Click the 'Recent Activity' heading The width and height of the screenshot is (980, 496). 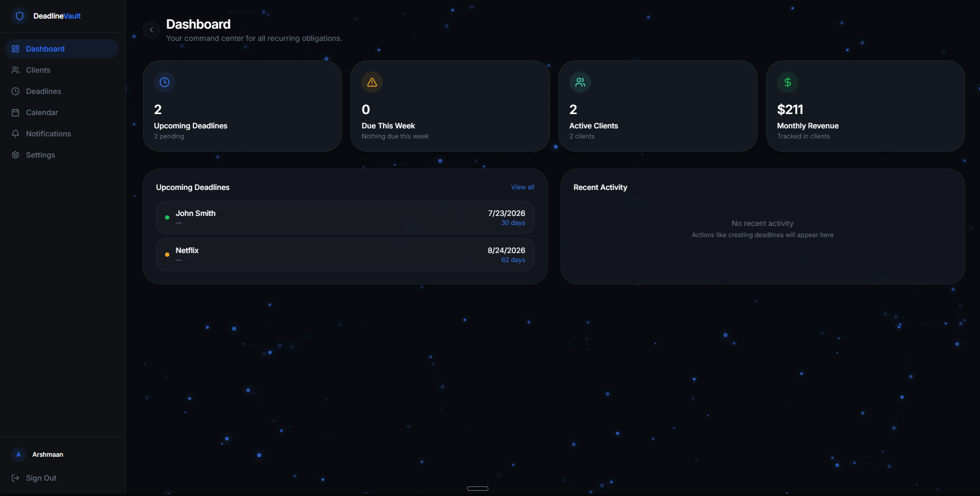(x=600, y=187)
